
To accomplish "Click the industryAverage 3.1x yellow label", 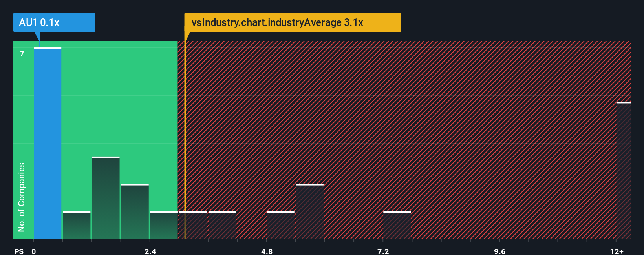I will click(293, 22).
